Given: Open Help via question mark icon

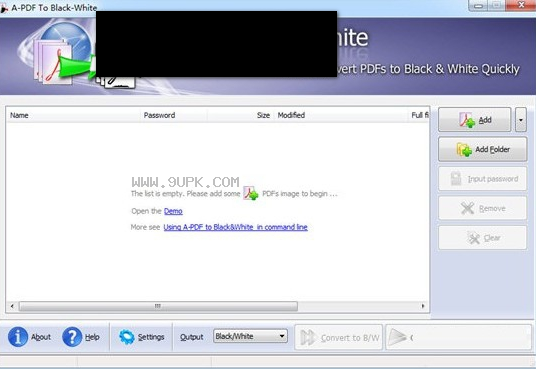Looking at the screenshot, I should pos(72,337).
